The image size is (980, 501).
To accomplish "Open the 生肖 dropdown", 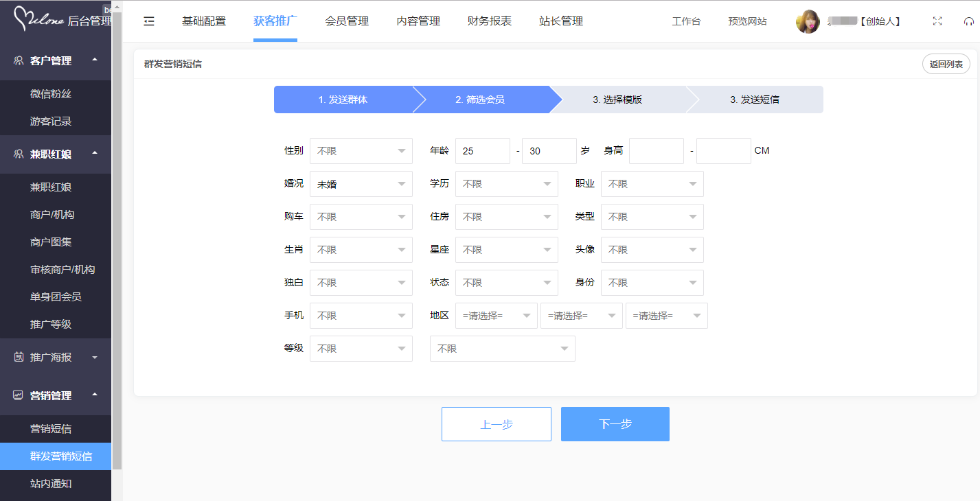I will (361, 250).
